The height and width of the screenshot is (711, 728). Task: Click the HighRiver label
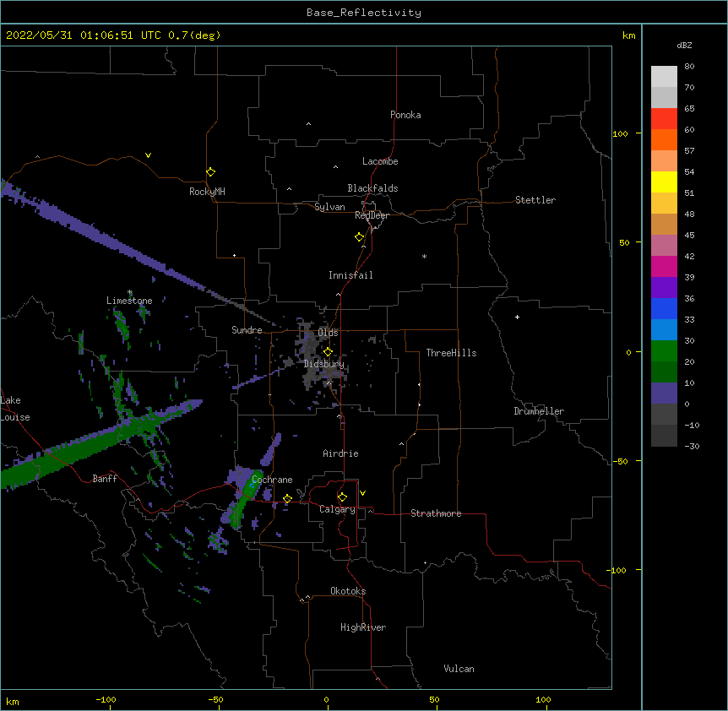[x=363, y=627]
